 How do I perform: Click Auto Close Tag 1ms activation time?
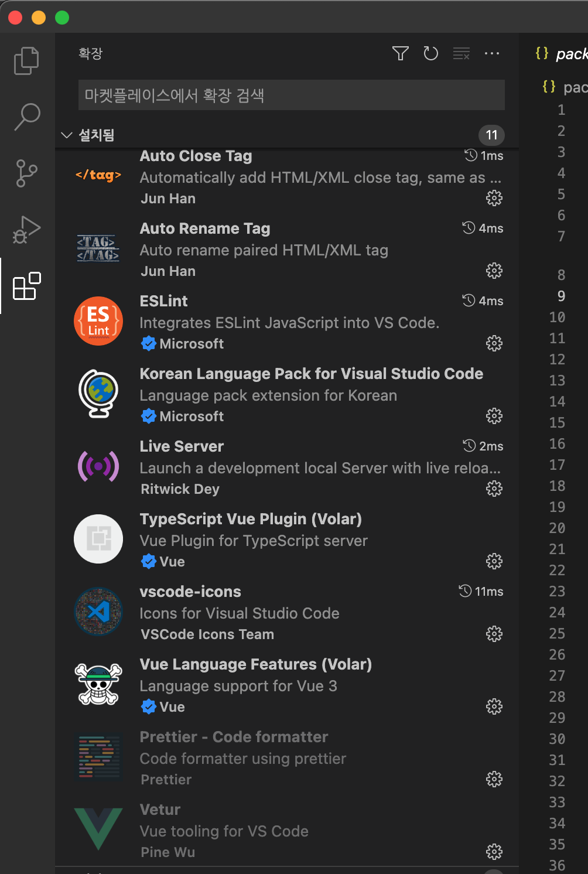[484, 156]
